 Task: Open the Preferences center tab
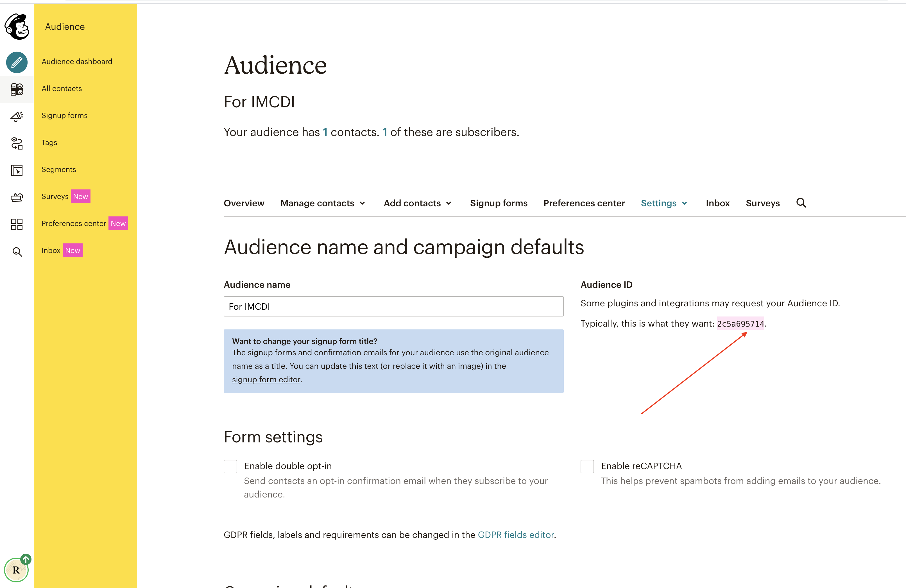584,203
